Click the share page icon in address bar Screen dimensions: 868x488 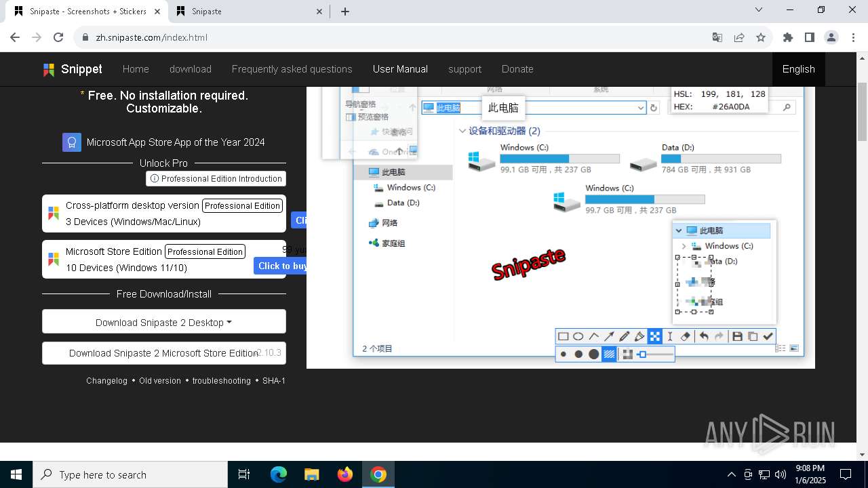point(739,37)
